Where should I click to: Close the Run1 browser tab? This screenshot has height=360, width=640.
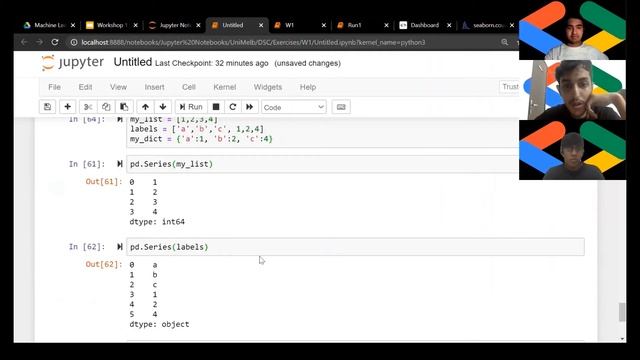click(x=387, y=25)
